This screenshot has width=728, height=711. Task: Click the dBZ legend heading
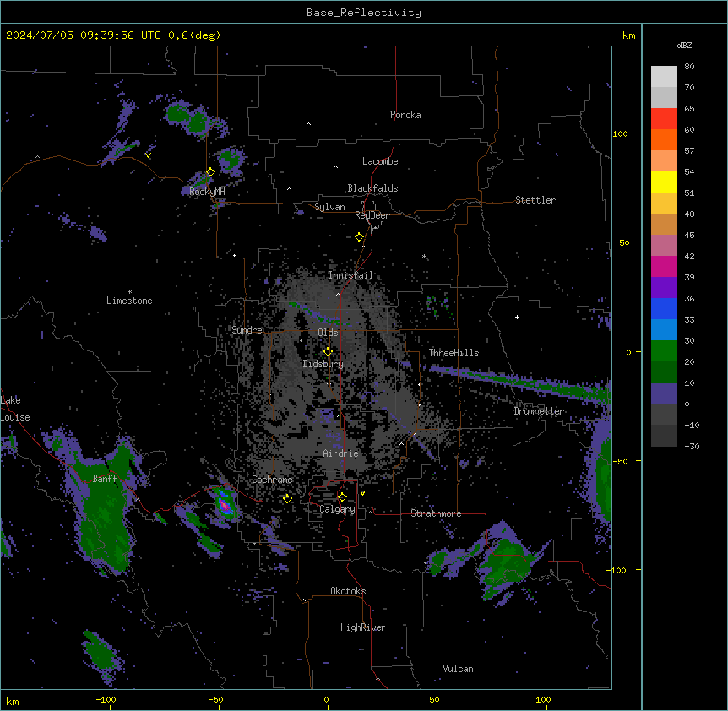click(684, 46)
